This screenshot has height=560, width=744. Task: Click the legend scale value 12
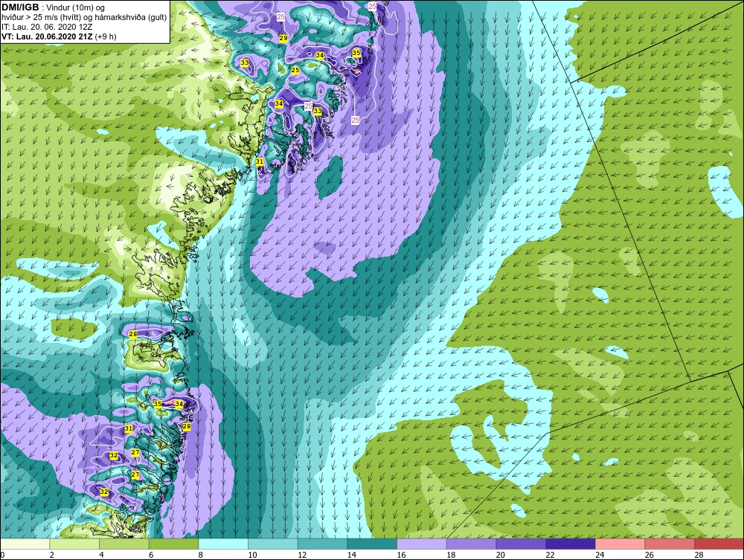pyautogui.click(x=302, y=555)
